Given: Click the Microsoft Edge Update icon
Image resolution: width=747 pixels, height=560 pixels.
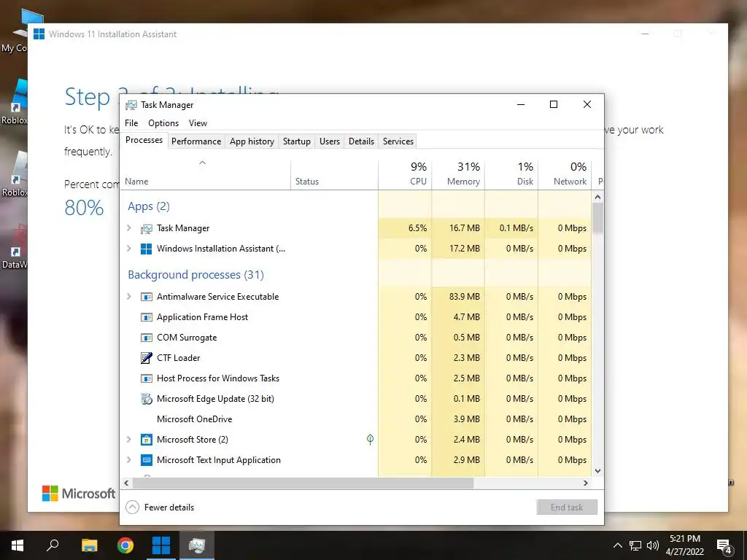Looking at the screenshot, I should [146, 399].
